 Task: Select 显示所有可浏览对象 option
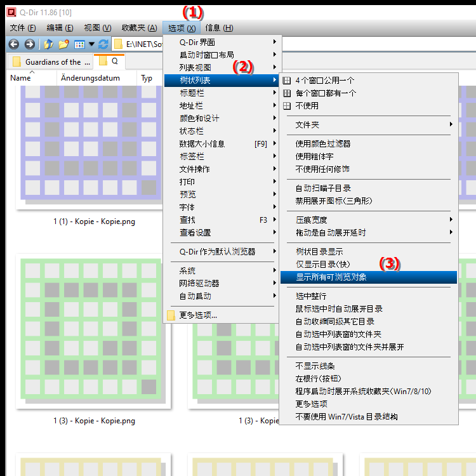click(369, 277)
